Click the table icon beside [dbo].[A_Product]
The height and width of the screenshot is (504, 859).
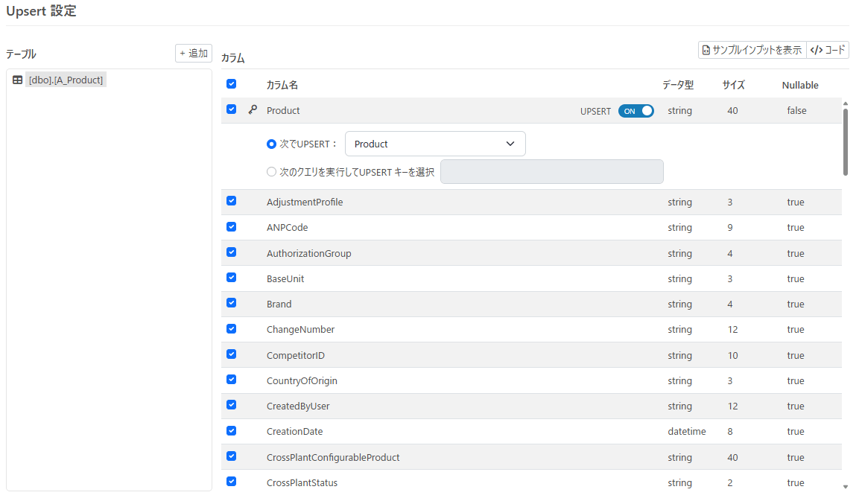[18, 80]
